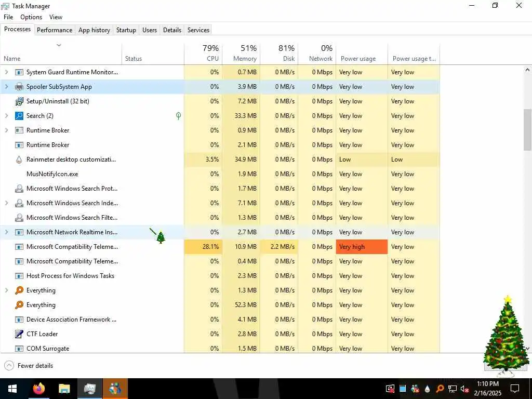
Task: Switch to the Performance tab
Action: click(x=54, y=30)
